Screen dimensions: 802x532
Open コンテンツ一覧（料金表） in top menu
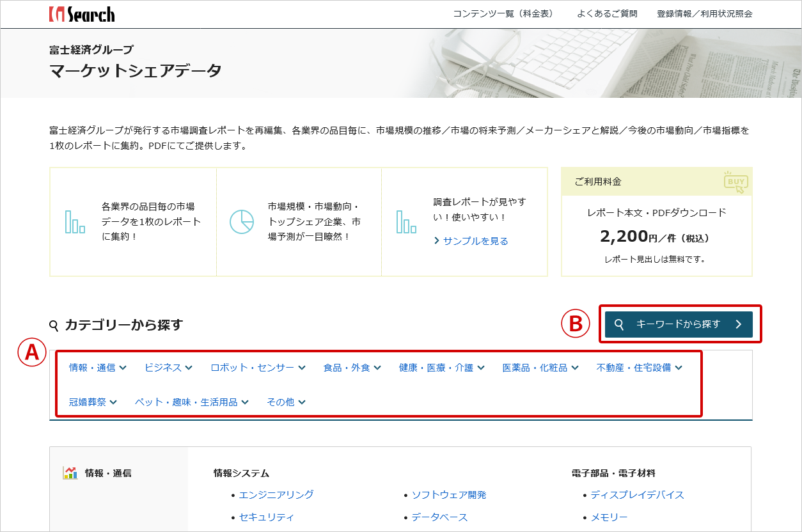[x=503, y=14]
